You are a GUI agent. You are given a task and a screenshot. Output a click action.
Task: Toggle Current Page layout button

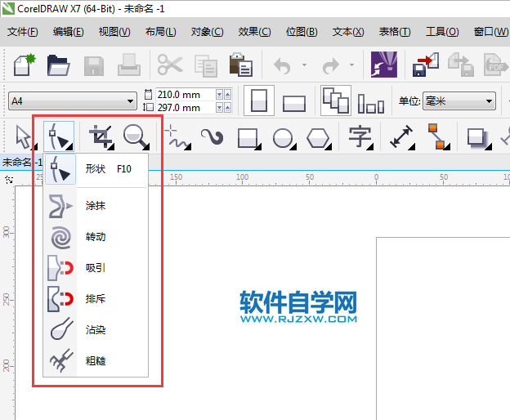coord(370,104)
